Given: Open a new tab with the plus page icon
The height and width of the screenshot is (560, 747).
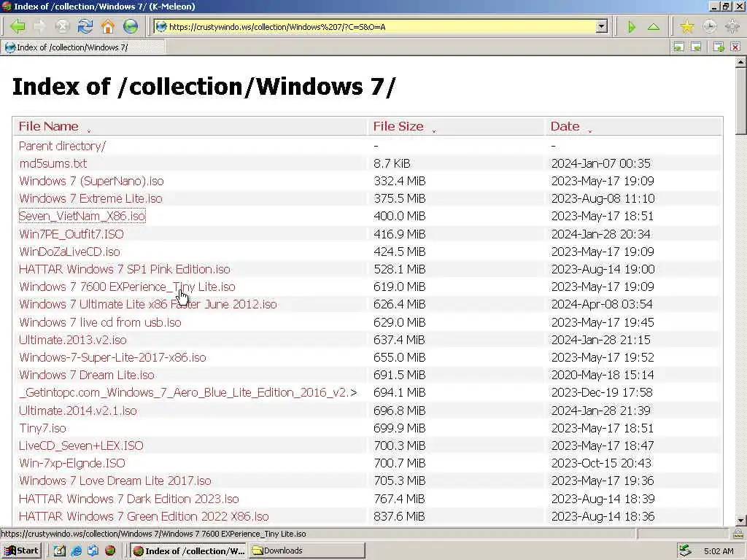Looking at the screenshot, I should 719,47.
